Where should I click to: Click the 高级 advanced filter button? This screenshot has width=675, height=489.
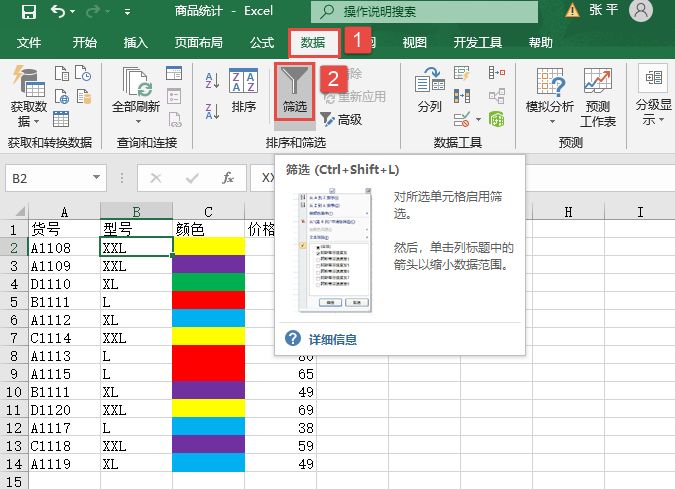pyautogui.click(x=341, y=120)
